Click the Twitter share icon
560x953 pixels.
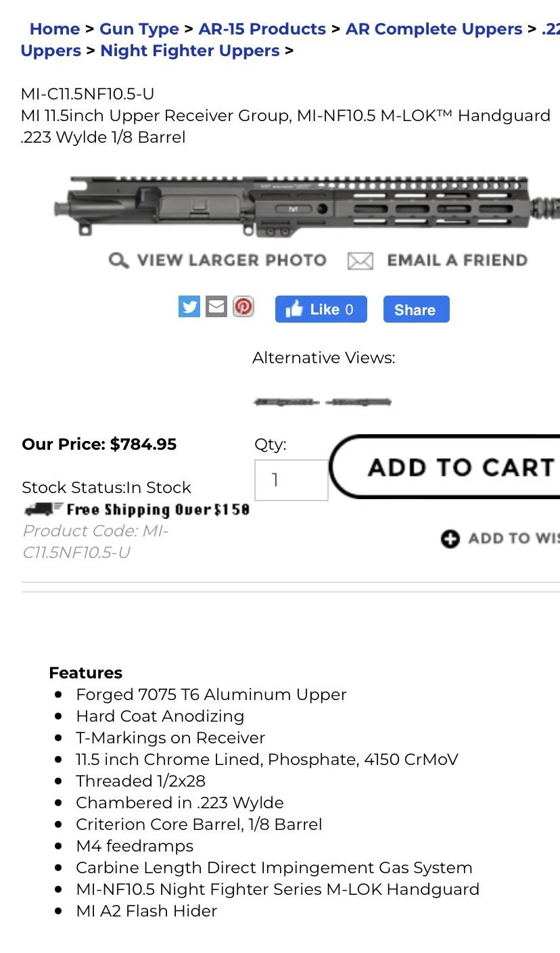point(189,306)
